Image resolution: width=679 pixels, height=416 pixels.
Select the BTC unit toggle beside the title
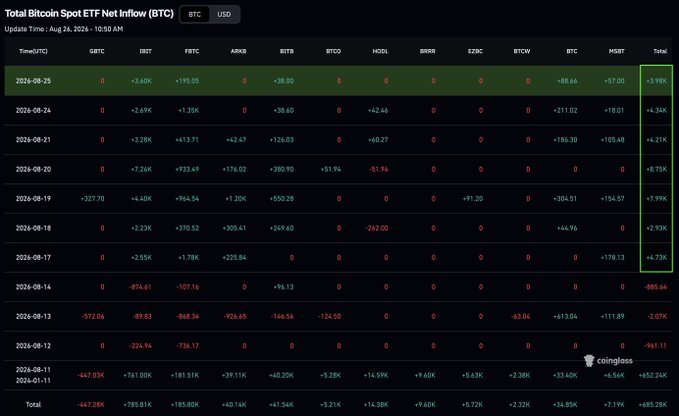click(194, 14)
